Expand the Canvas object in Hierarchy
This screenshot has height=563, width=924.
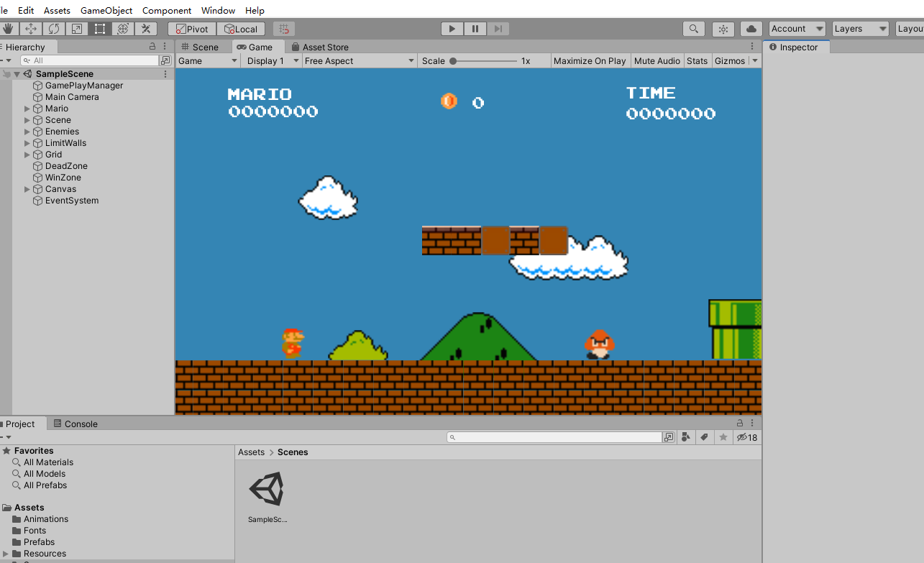(27, 189)
